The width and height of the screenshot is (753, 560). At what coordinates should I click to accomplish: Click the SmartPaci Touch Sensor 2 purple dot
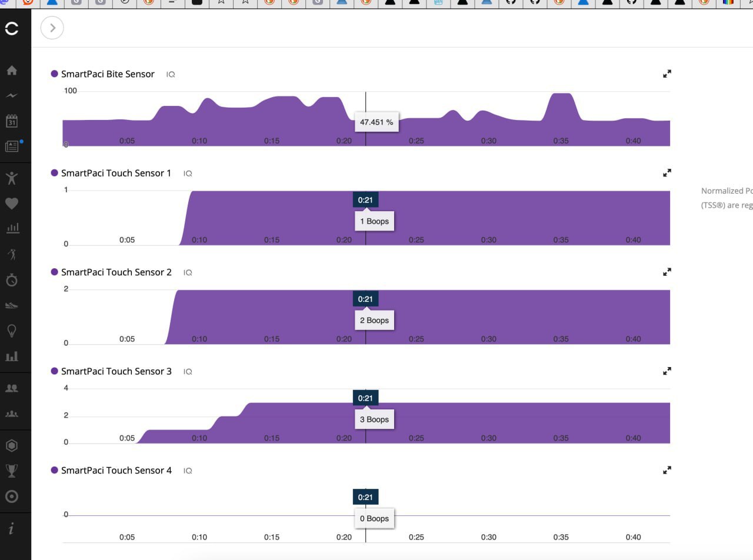[x=55, y=272]
